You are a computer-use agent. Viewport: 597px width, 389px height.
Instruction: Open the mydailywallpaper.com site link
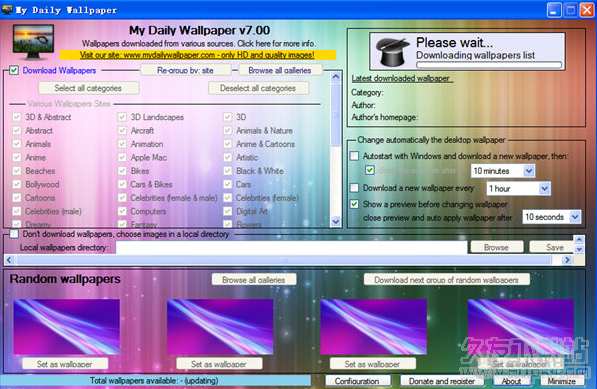click(x=197, y=55)
